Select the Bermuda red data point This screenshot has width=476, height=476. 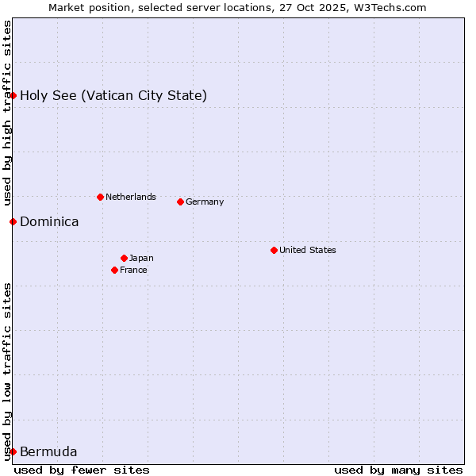point(13,451)
